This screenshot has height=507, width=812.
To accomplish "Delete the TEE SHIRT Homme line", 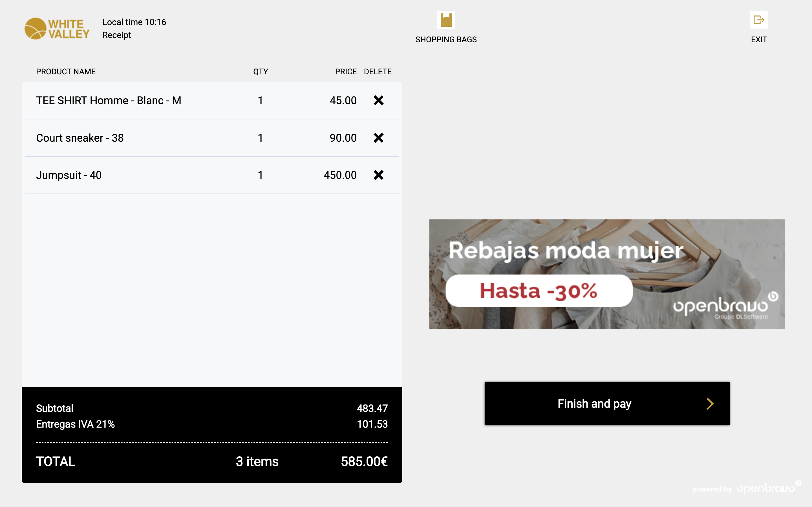I will point(378,100).
